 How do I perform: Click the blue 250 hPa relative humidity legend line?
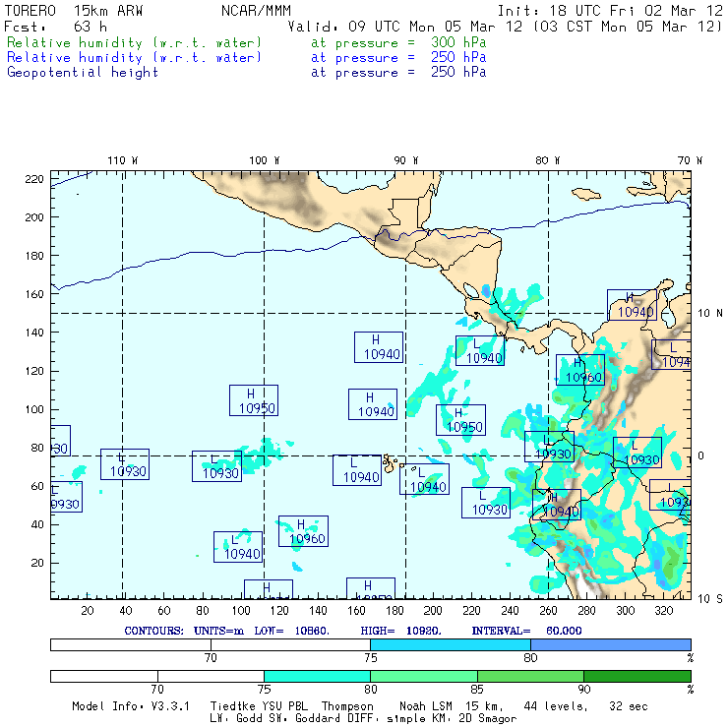coord(134,58)
